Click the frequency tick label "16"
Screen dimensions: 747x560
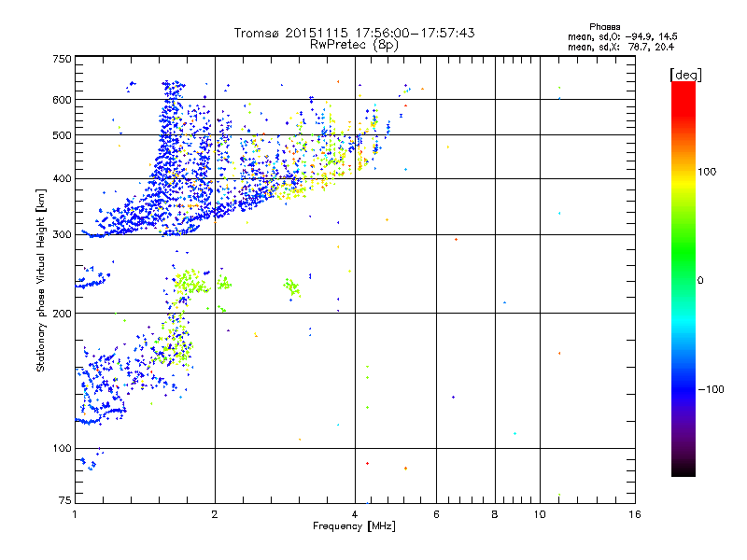coord(635,514)
